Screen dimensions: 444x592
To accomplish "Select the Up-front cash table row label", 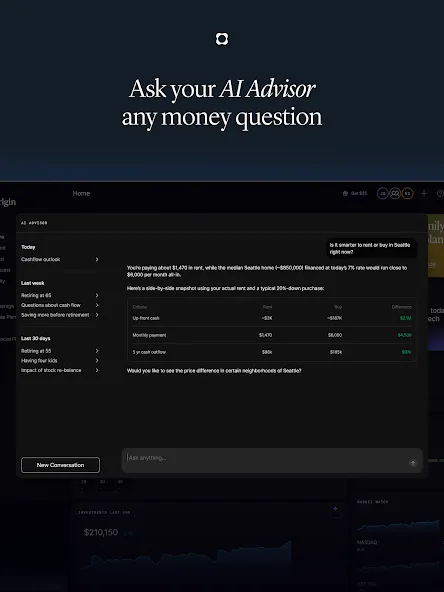I will (146, 318).
